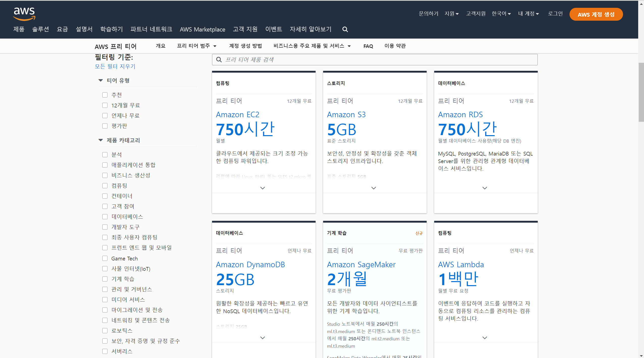This screenshot has height=358, width=644.
Task: Open the 한국어 language dropdown
Action: pos(501,14)
